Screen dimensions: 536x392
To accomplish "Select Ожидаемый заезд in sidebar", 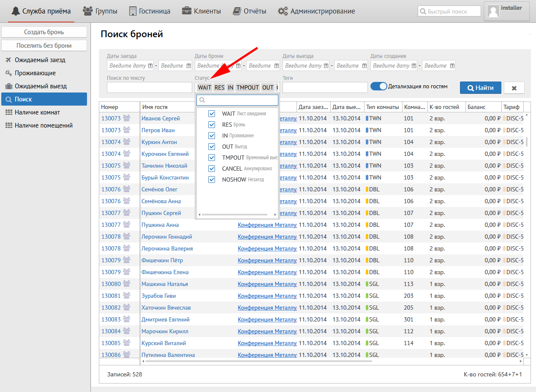I will [40, 60].
